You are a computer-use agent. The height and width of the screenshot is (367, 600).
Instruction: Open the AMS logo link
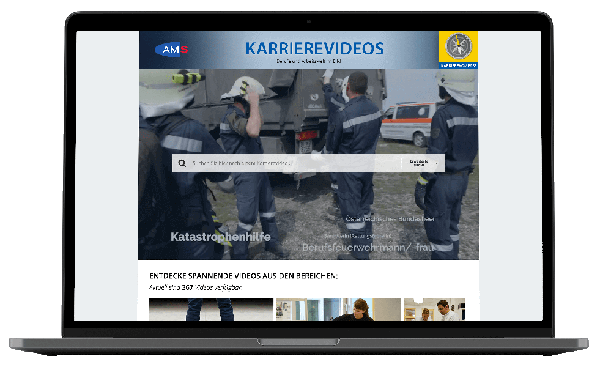point(171,49)
